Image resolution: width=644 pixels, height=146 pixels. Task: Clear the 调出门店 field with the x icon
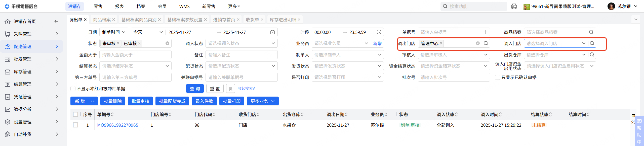478,43
